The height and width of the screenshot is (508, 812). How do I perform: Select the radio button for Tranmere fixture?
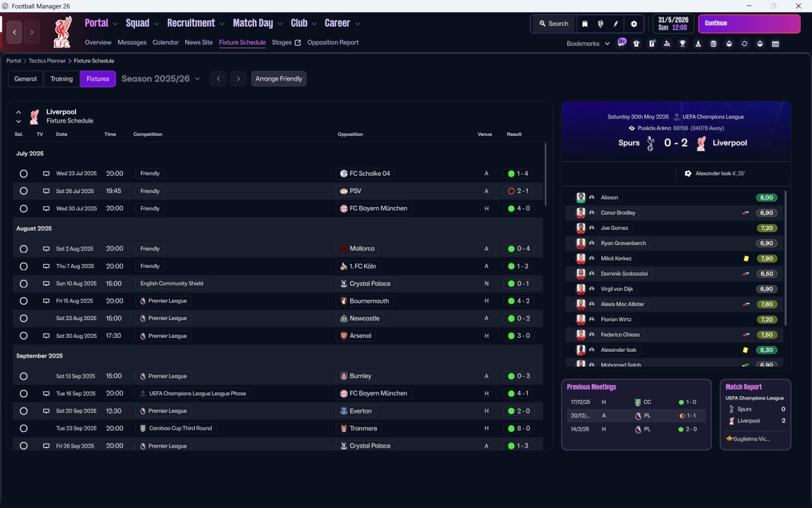click(23, 429)
